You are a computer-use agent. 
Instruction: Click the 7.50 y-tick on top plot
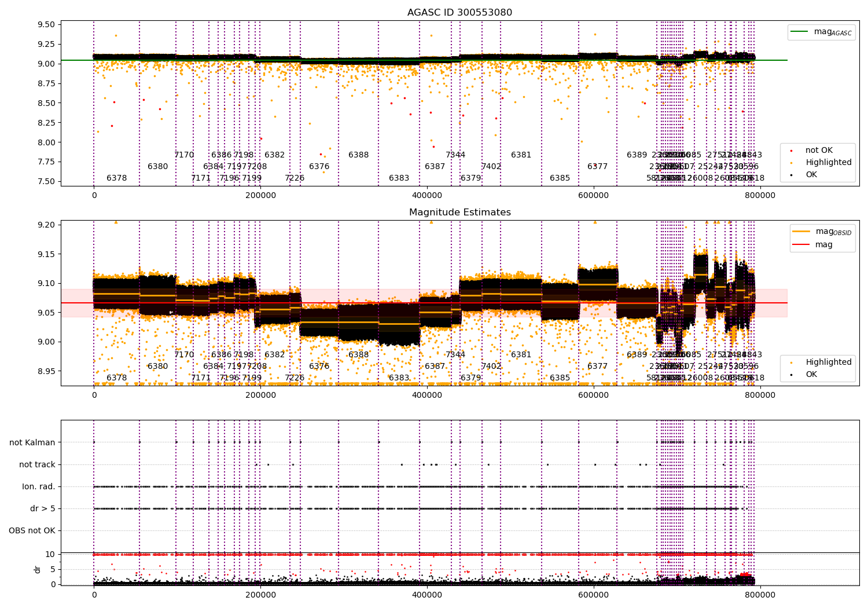(x=46, y=182)
